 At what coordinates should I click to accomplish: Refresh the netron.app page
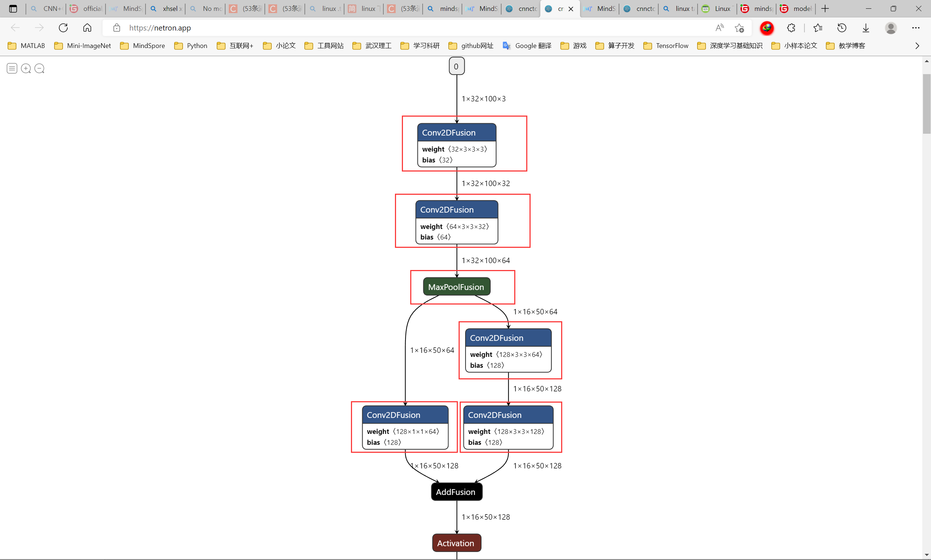(x=63, y=28)
